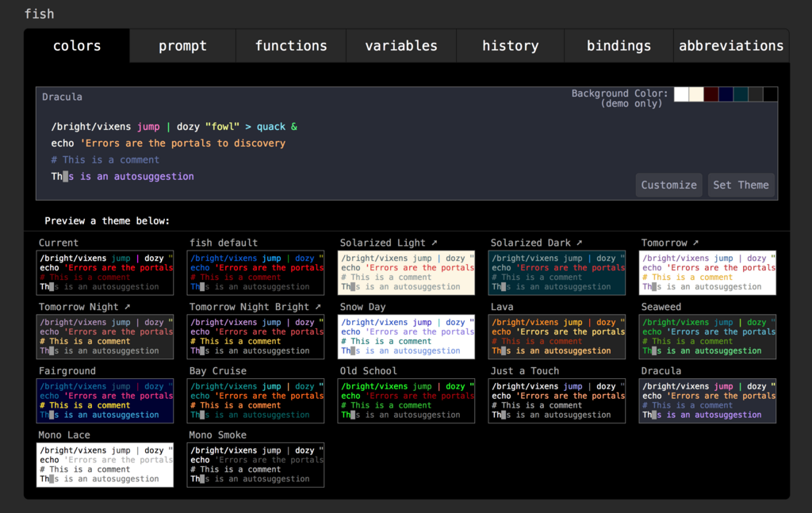The height and width of the screenshot is (513, 812).
Task: Choose the navy blue background swatch
Action: point(726,94)
